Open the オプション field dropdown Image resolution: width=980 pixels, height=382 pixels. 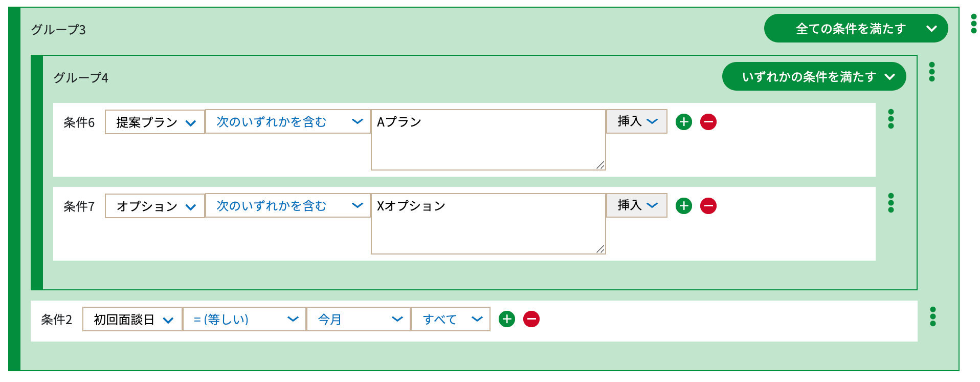coord(155,206)
